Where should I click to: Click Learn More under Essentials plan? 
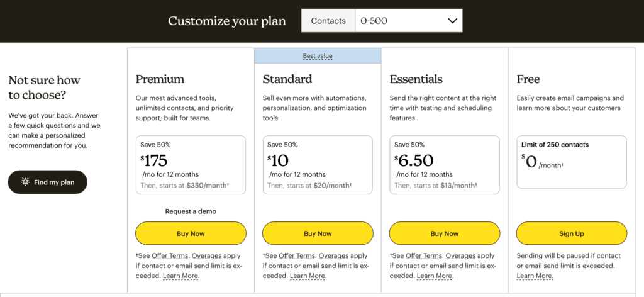(435, 276)
